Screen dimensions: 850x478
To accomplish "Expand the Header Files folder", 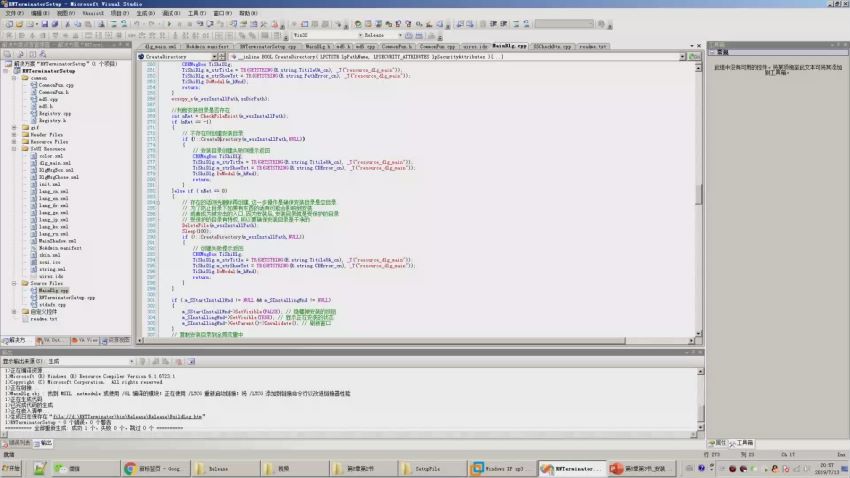I will 14,135.
